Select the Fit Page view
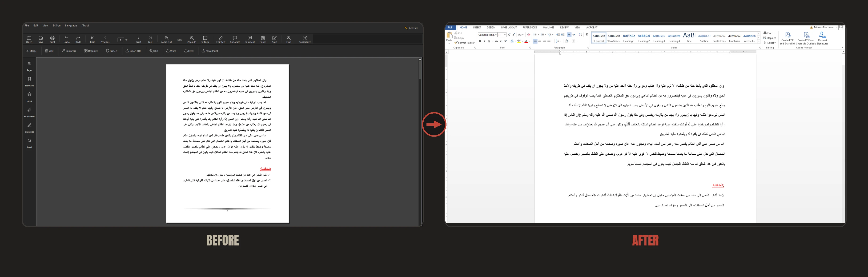 205,40
